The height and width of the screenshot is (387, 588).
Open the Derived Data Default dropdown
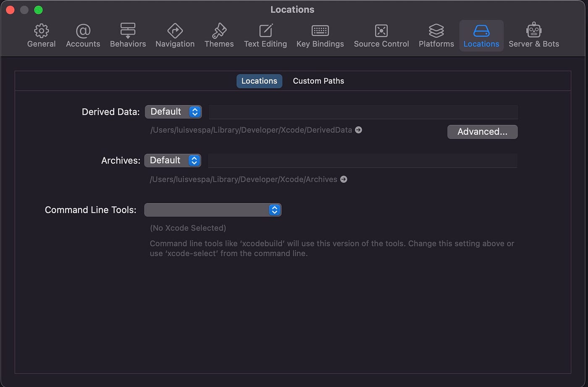(x=173, y=112)
